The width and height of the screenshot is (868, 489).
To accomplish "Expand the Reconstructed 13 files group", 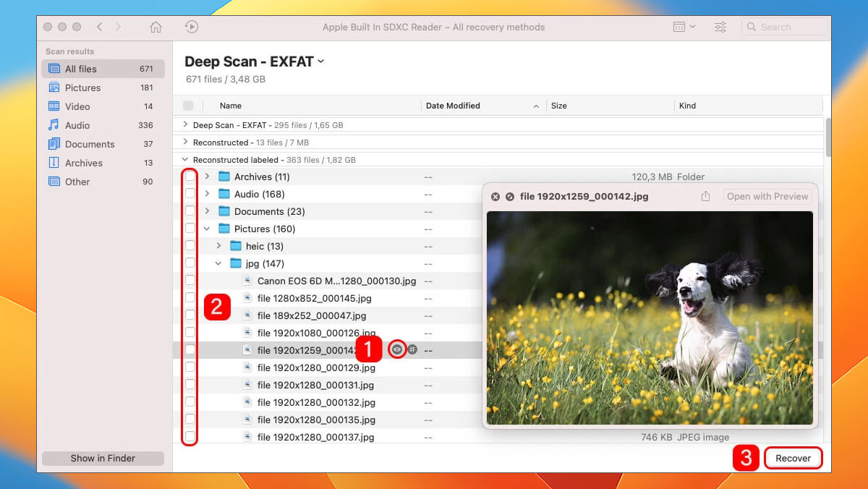I will [x=185, y=143].
